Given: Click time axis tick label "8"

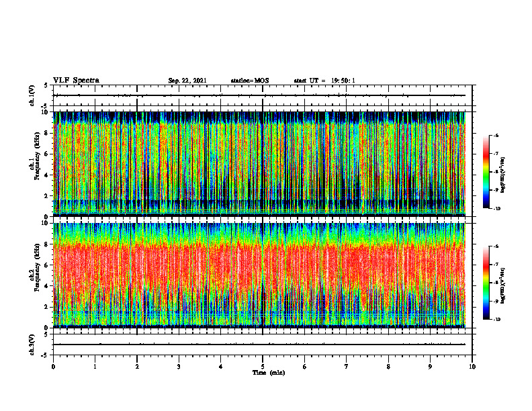Looking at the screenshot, I should 388,366.
